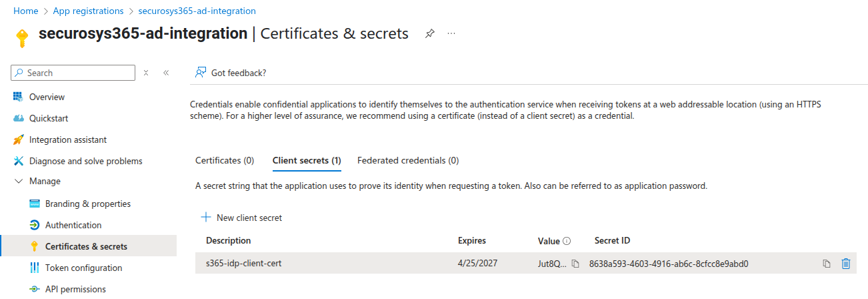Click the Got feedback icon
The image size is (868, 299).
200,73
